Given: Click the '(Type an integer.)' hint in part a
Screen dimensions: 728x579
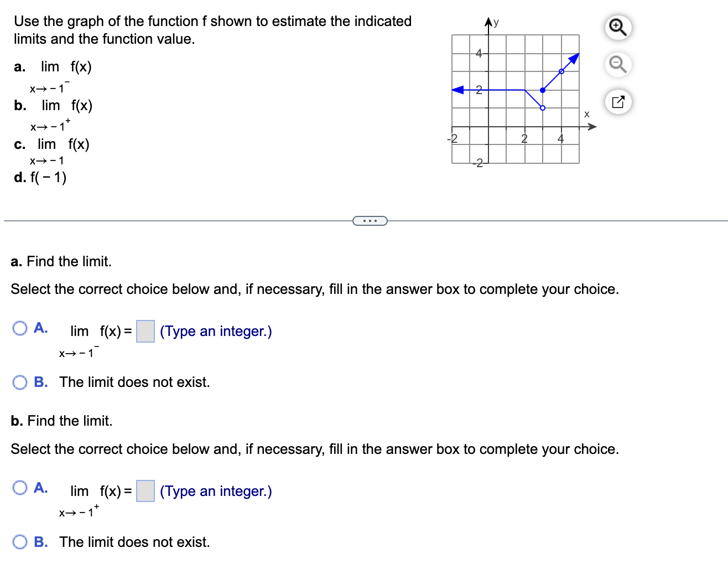Looking at the screenshot, I should point(215,331).
